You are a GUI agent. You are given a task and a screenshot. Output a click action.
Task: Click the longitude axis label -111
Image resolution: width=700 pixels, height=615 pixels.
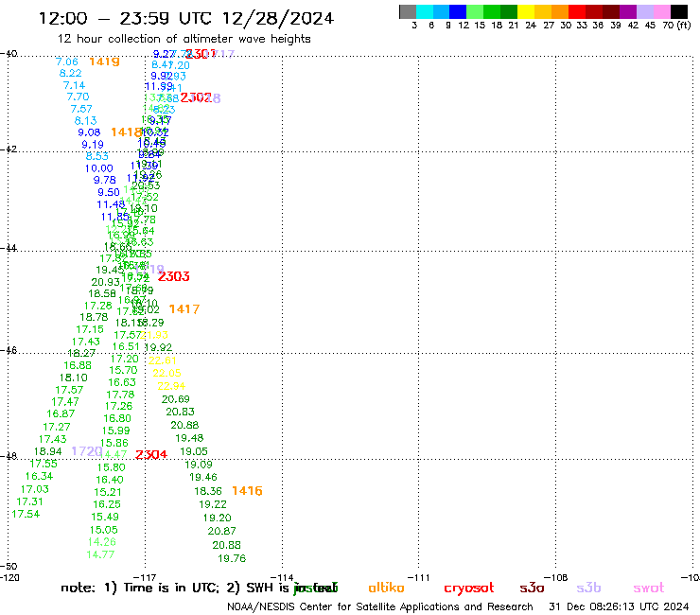click(418, 578)
